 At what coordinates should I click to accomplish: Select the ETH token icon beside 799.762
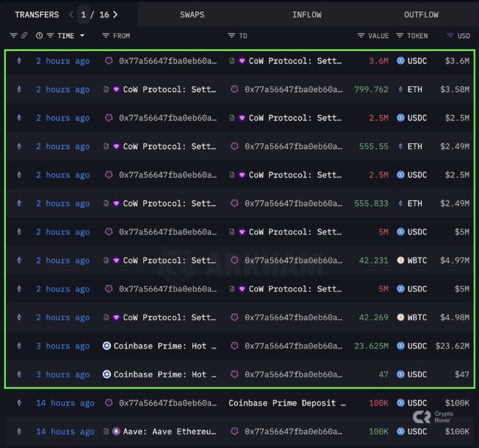click(x=401, y=89)
